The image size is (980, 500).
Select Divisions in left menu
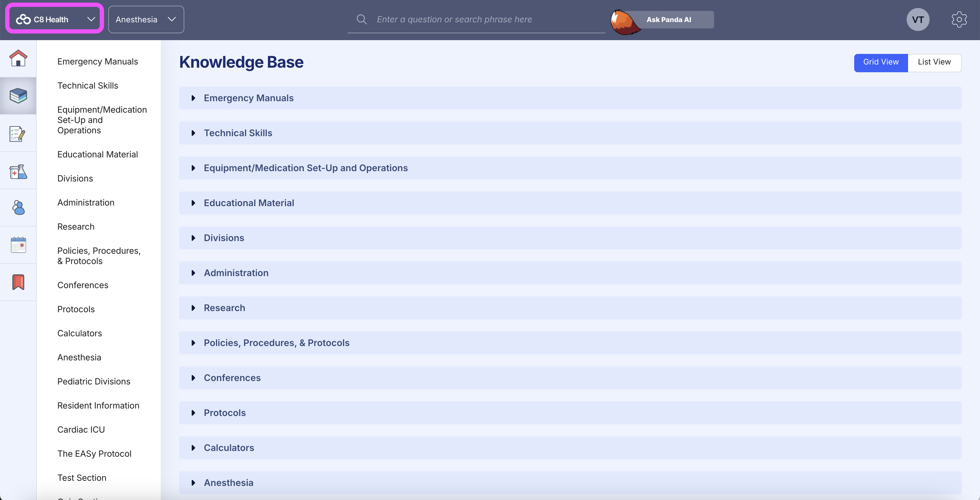[x=75, y=178]
